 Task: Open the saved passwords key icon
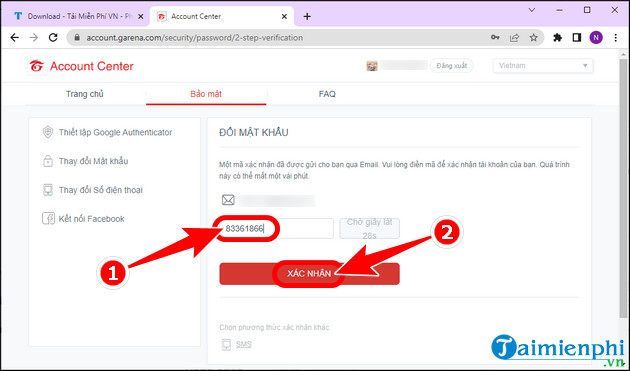495,38
